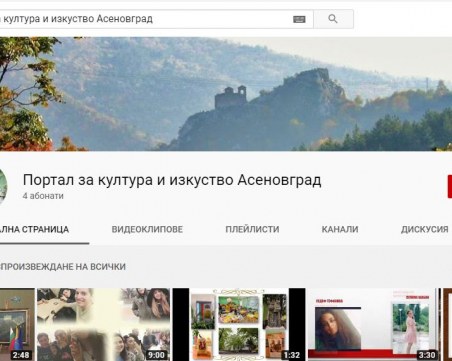Click the channel banner fortress image
Viewport: 452px width, 361px height.
(x=226, y=94)
